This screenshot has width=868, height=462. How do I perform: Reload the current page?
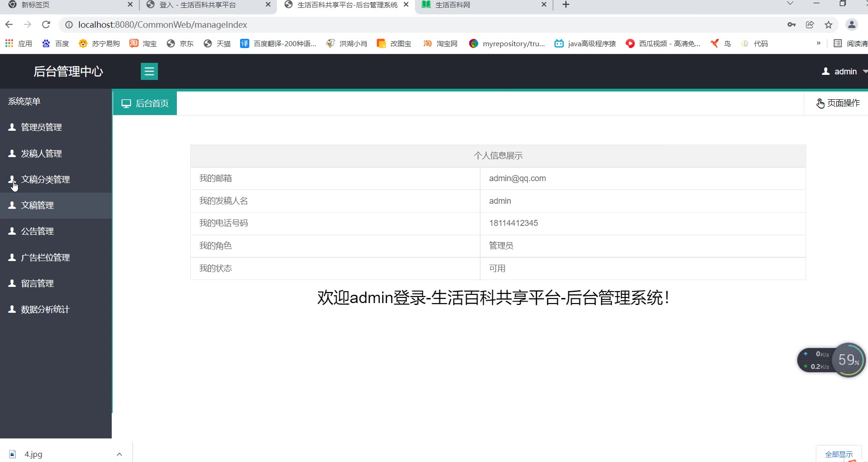click(x=46, y=24)
